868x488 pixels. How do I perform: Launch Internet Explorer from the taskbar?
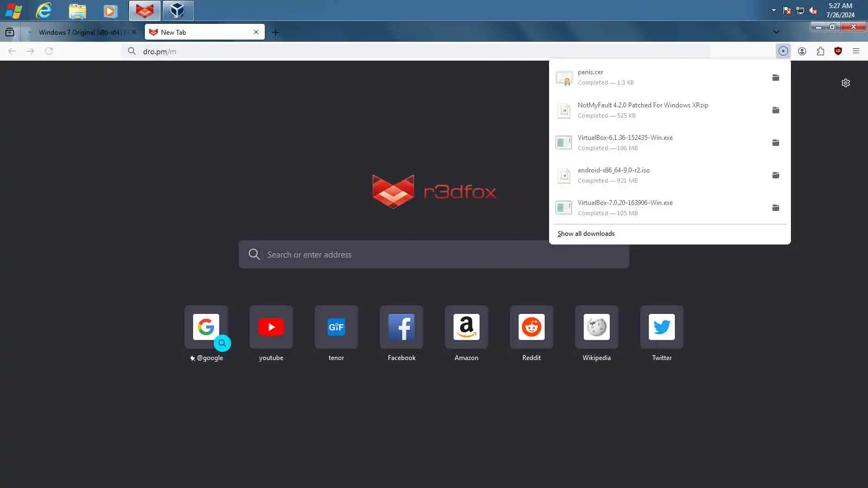coord(44,10)
